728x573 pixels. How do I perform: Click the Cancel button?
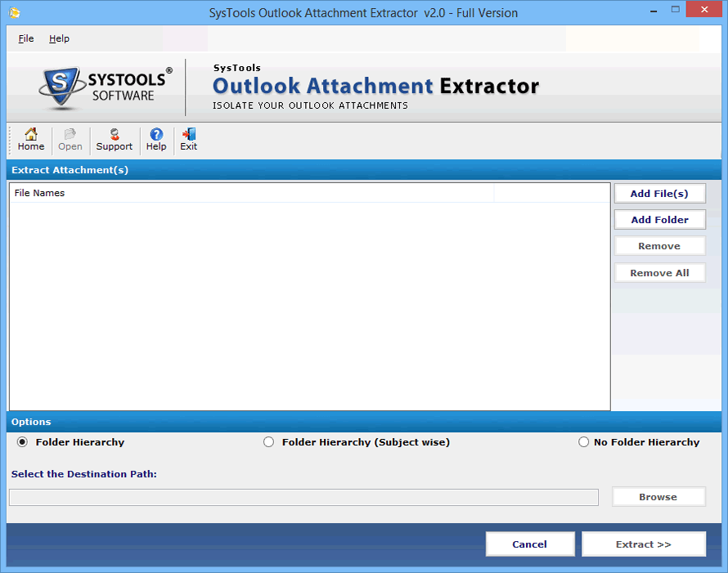[x=530, y=544]
